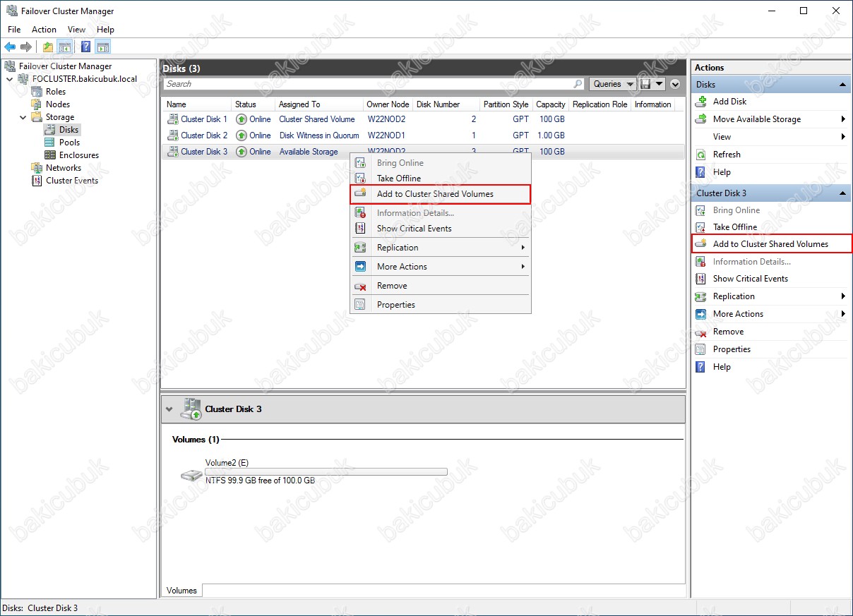Open the dropdown arrow beside the save icon

point(660,84)
